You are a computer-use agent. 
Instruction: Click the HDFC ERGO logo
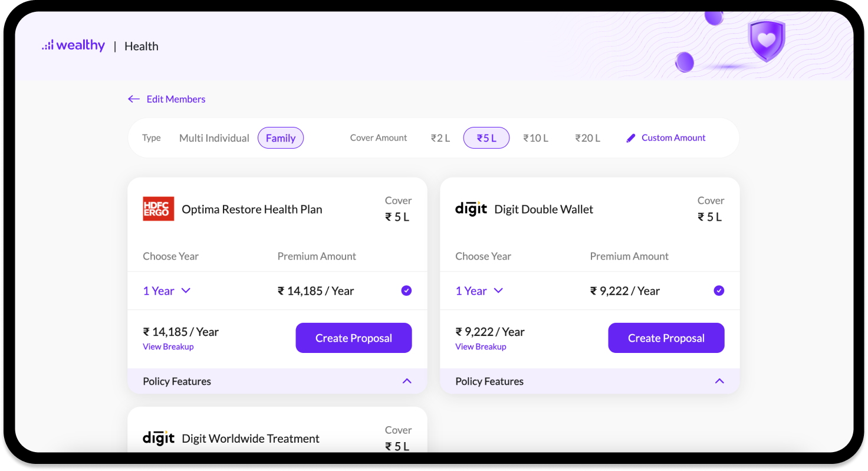(159, 209)
